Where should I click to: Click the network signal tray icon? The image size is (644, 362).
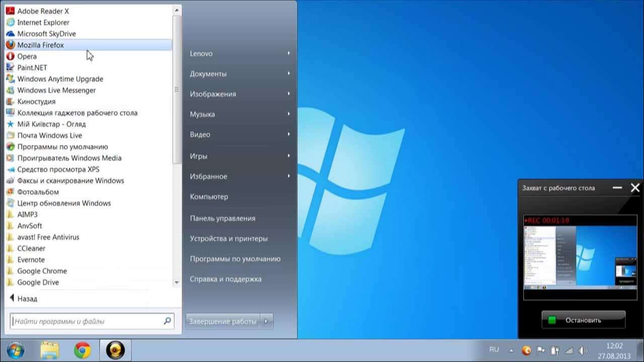569,350
